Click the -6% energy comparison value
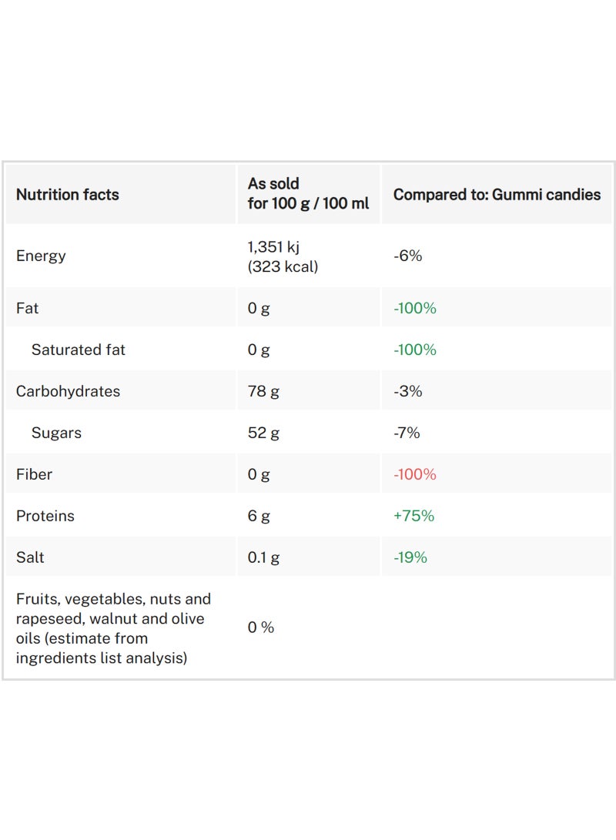This screenshot has width=616, height=840. point(408,256)
